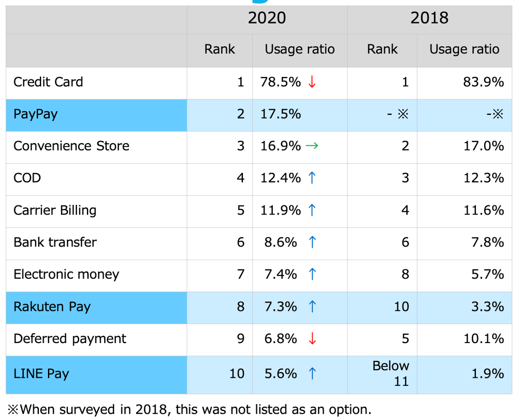Click the blue up arrow beside 12.4%
This screenshot has width=523, height=420.
312,178
